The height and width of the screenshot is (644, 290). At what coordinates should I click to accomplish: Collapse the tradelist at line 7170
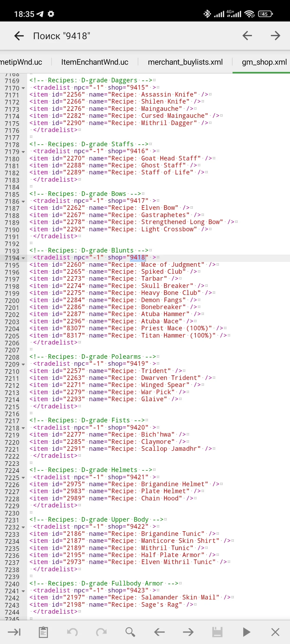point(23,88)
